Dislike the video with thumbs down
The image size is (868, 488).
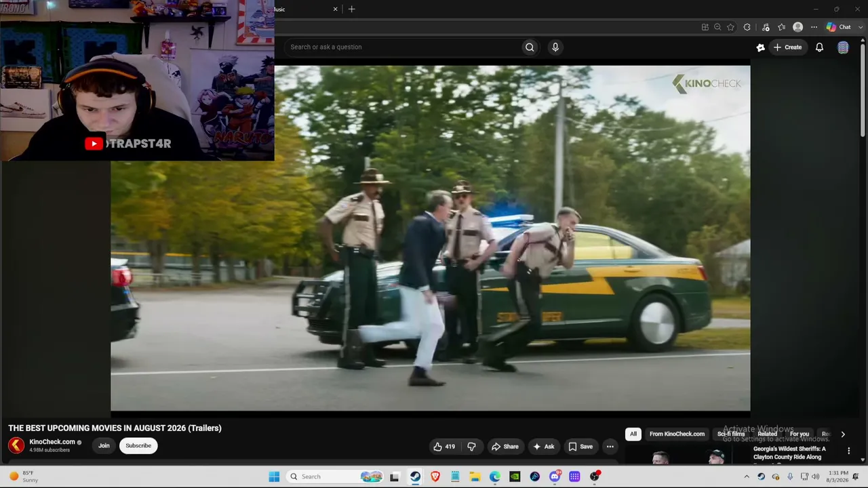tap(471, 447)
